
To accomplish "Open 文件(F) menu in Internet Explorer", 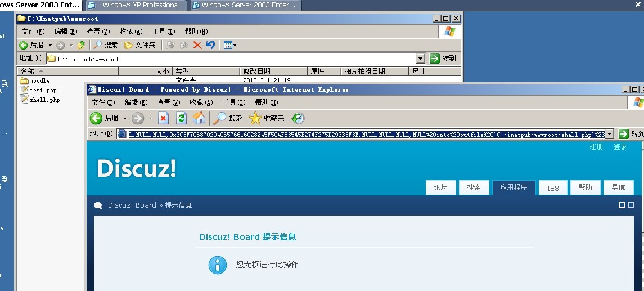I will [x=103, y=102].
